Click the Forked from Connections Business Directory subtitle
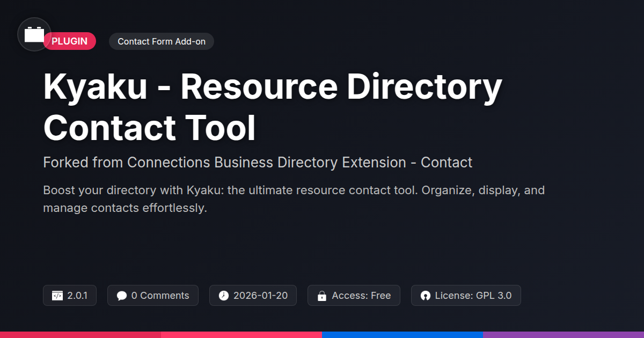The image size is (644, 338). pyautogui.click(x=258, y=163)
